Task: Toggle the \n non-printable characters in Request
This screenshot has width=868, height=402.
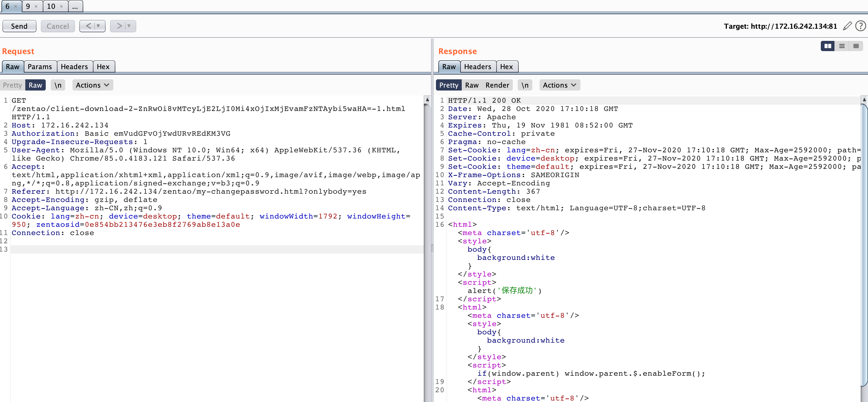Action: [58, 85]
